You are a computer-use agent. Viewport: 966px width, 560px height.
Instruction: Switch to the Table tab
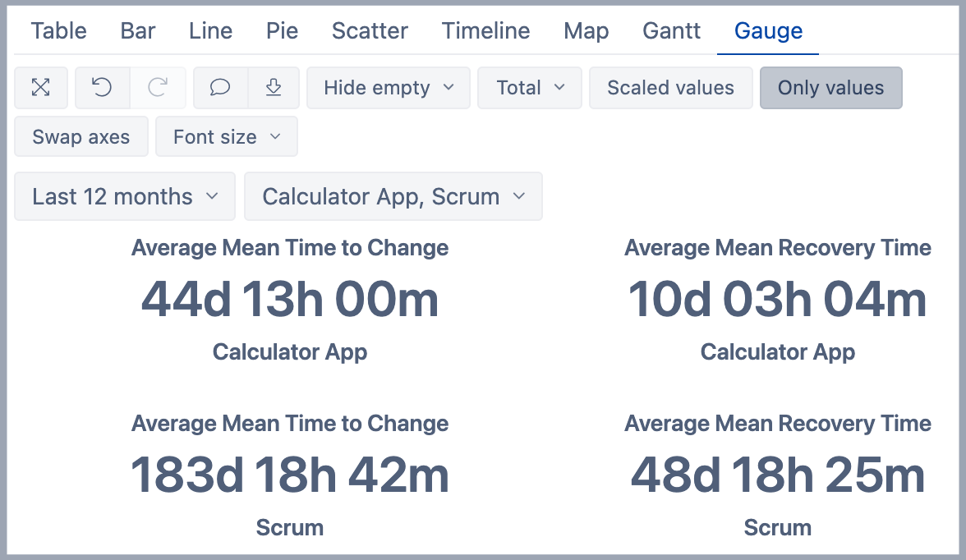tap(58, 31)
